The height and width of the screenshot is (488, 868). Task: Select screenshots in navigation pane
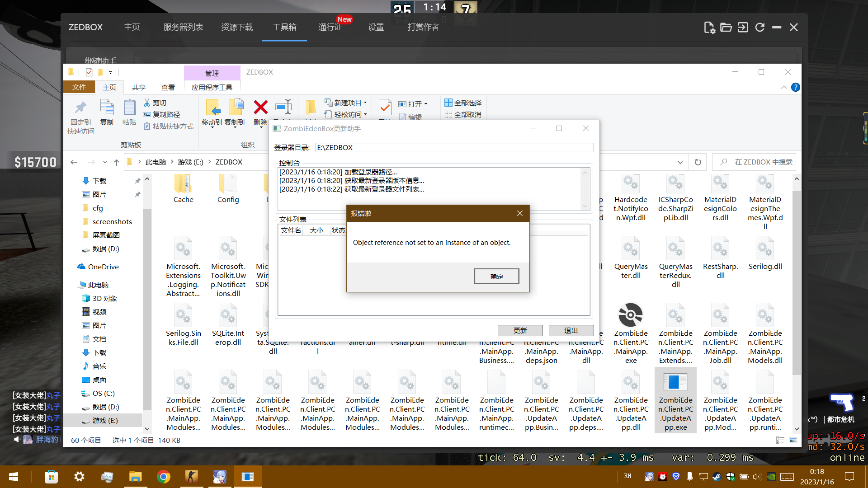(x=112, y=222)
